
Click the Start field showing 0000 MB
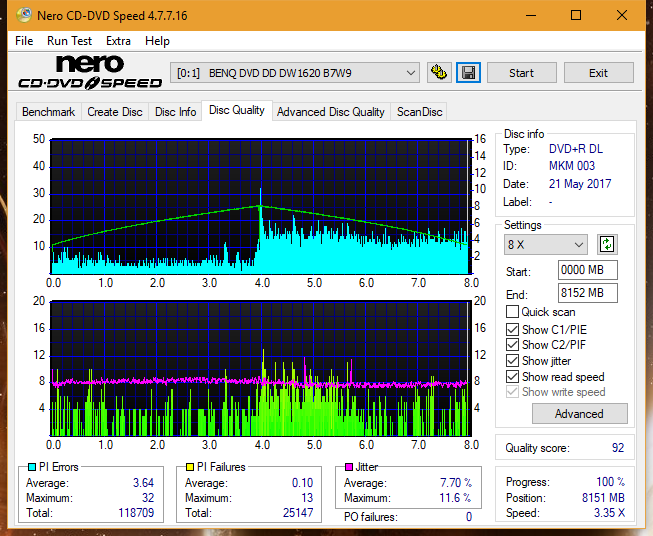[x=588, y=270]
